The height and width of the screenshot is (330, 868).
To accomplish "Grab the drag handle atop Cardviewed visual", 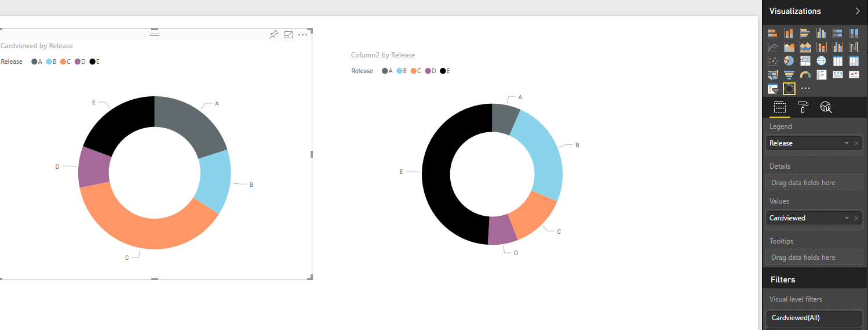I will [154, 34].
